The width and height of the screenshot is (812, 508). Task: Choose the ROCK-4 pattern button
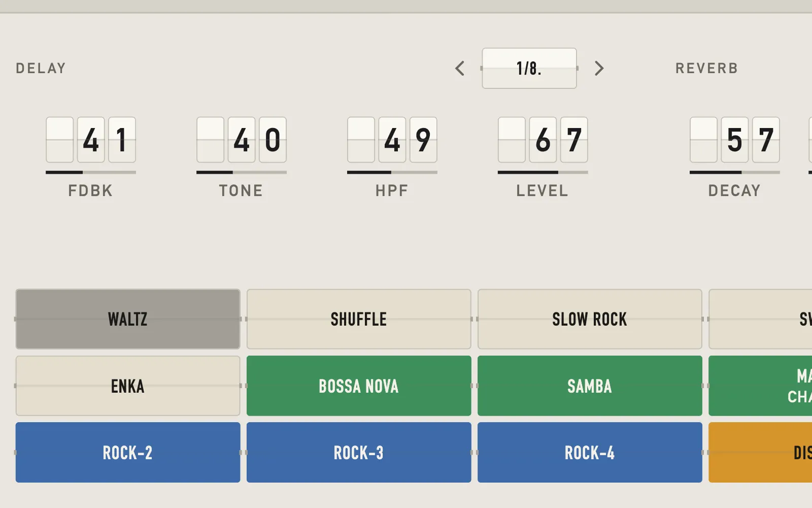(590, 452)
